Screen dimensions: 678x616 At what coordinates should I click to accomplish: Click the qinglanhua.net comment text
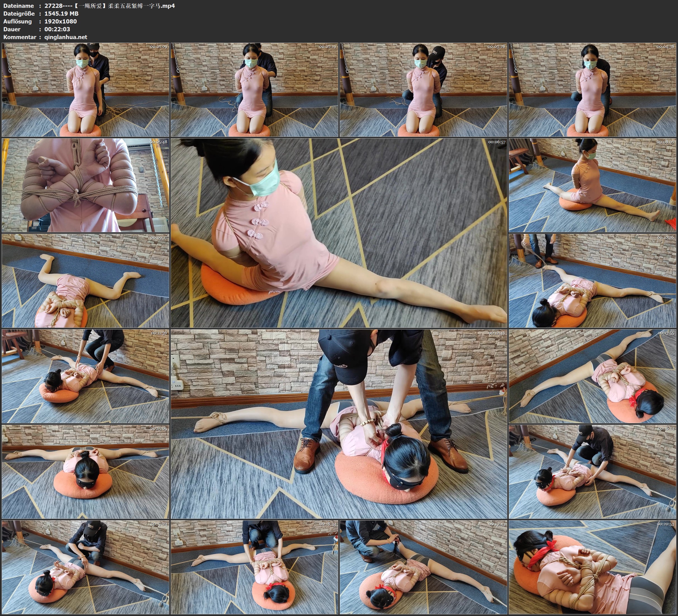click(x=66, y=37)
